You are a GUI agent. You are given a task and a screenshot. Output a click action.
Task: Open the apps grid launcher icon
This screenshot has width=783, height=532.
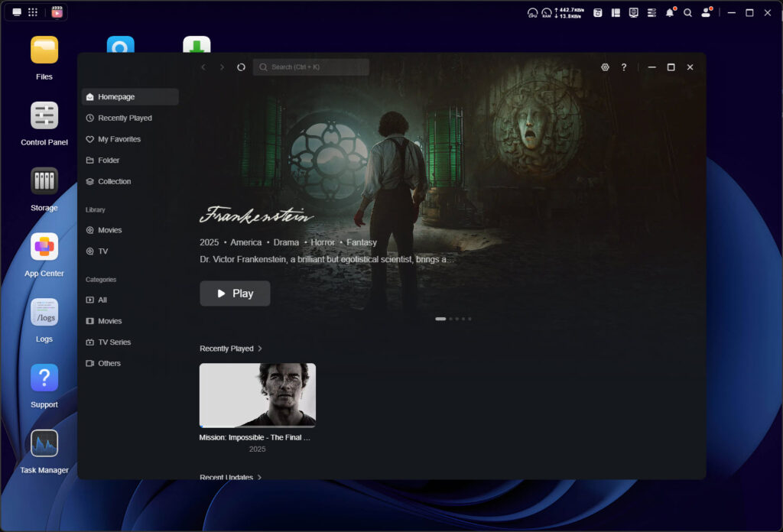[x=33, y=12]
